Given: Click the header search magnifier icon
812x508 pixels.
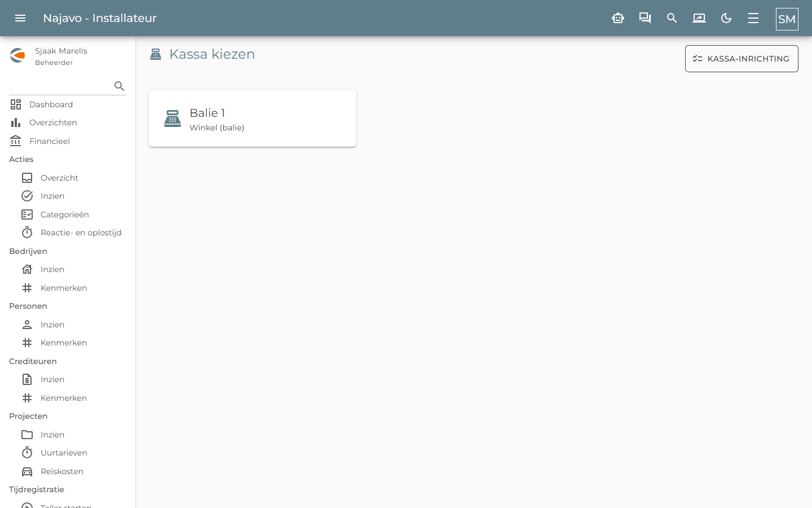Looking at the screenshot, I should 672,18.
